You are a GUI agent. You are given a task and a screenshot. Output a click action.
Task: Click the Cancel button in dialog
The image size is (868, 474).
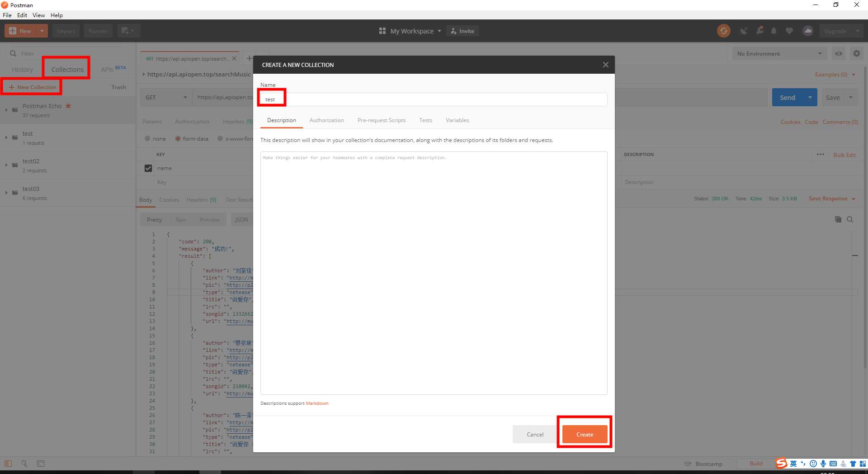(x=535, y=434)
